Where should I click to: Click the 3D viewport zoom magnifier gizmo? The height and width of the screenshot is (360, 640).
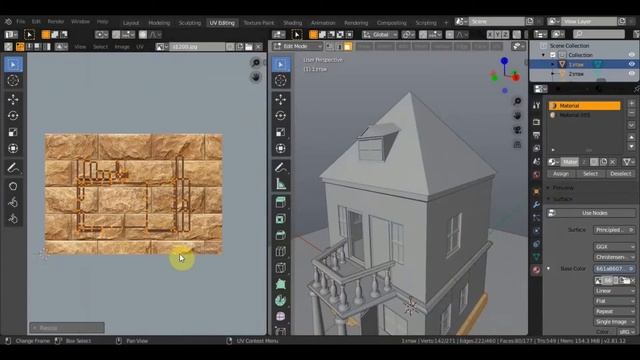click(x=517, y=101)
